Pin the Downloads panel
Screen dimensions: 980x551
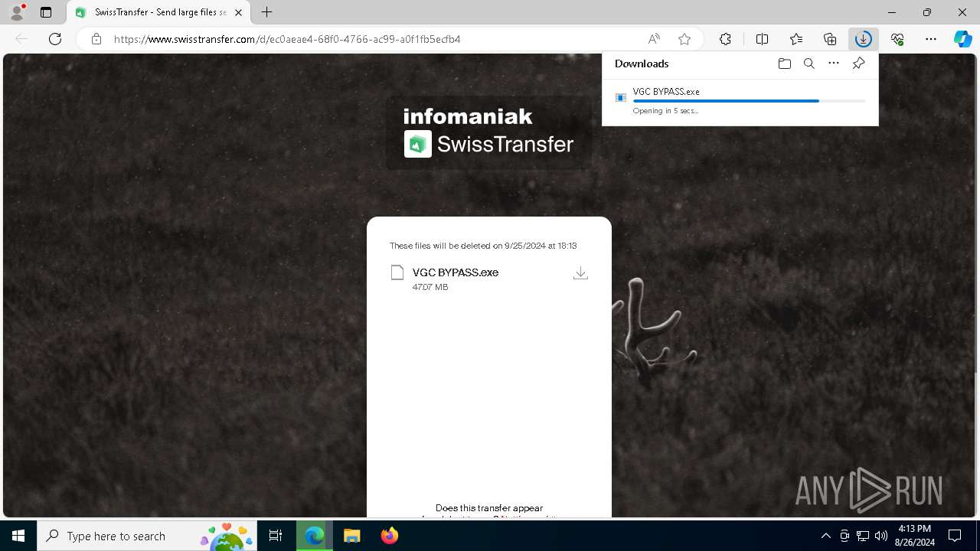(858, 64)
